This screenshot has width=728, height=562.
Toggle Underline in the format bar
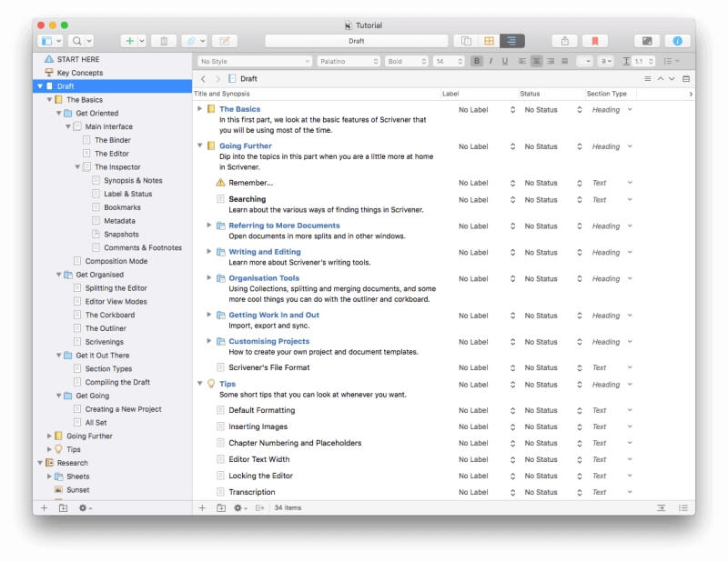pyautogui.click(x=505, y=61)
